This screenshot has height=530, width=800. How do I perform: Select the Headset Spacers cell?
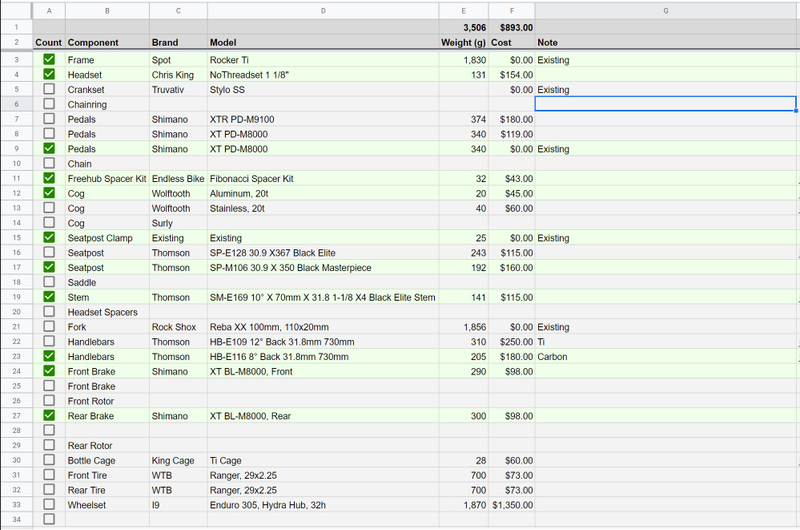(107, 312)
